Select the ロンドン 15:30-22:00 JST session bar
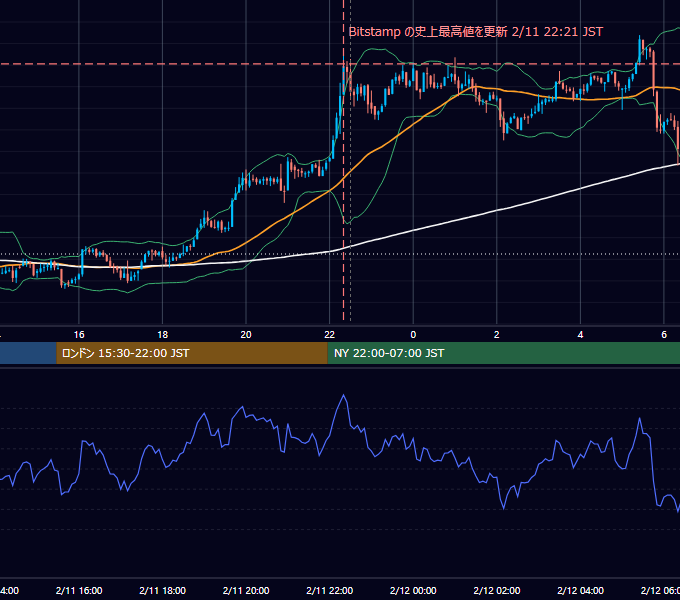This screenshot has height=600, width=680. pos(192,353)
